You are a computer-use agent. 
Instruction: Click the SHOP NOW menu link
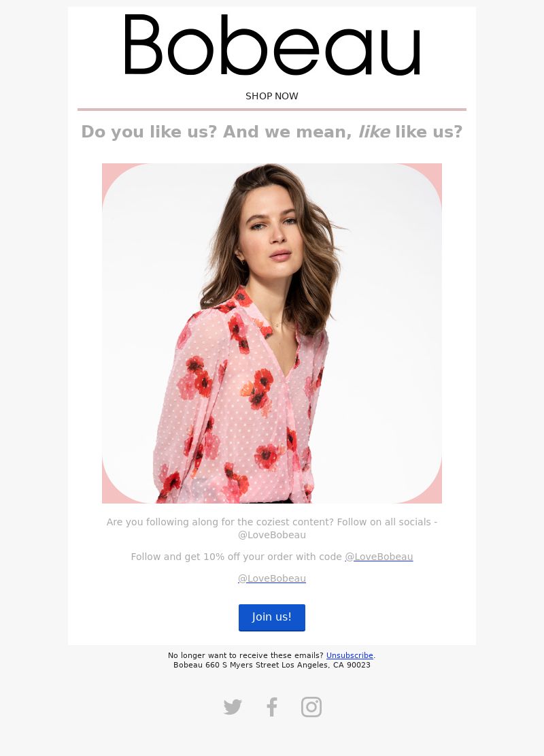pyautogui.click(x=272, y=96)
